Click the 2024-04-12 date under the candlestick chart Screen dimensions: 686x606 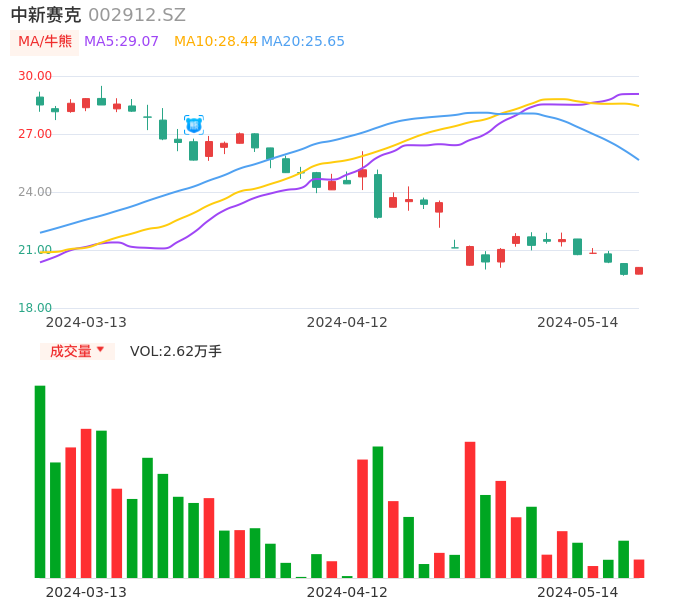point(347,322)
